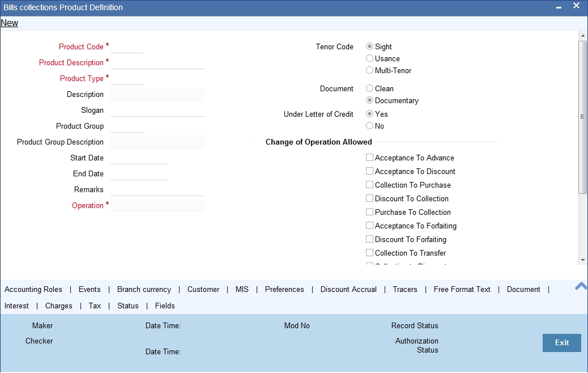Open the Accounting Roles tab
The width and height of the screenshot is (588, 373).
tap(33, 289)
